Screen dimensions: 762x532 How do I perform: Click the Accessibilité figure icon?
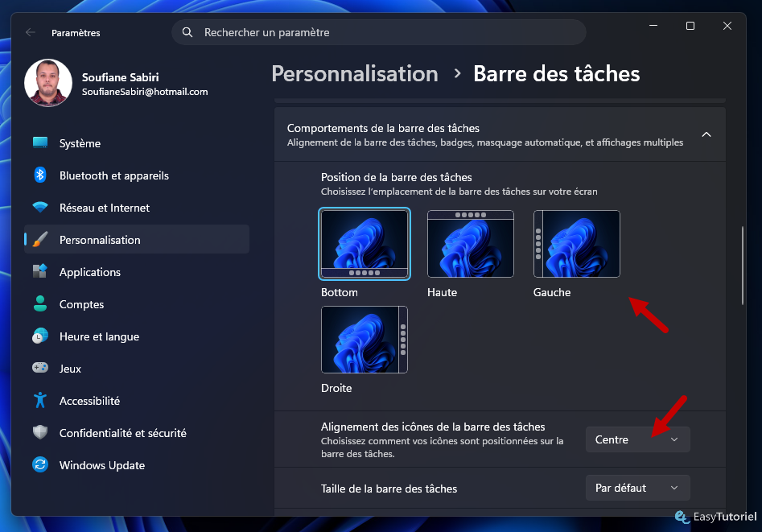coord(40,400)
